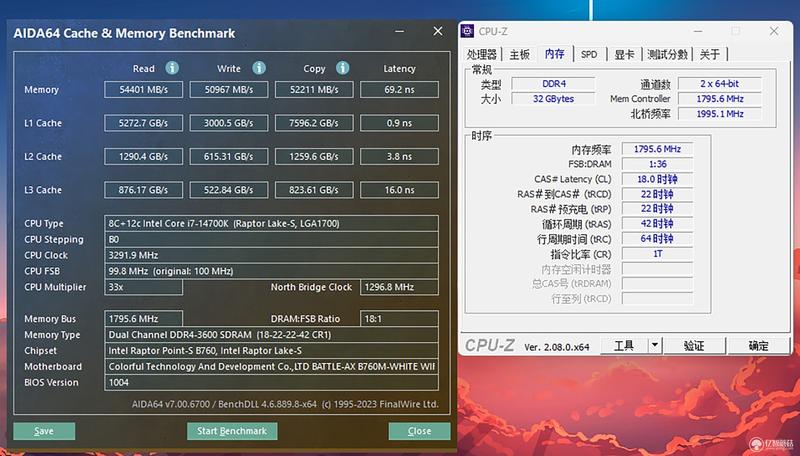
Task: Open the 工具 dropdown arrow in CPU-Z
Action: 655,345
